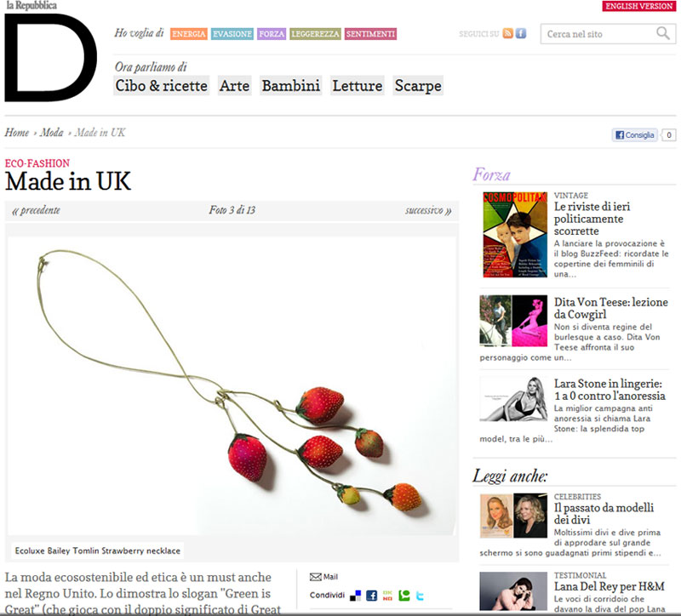Image resolution: width=681 pixels, height=616 pixels.
Task: Go to precedente previous photo
Action: (36, 210)
